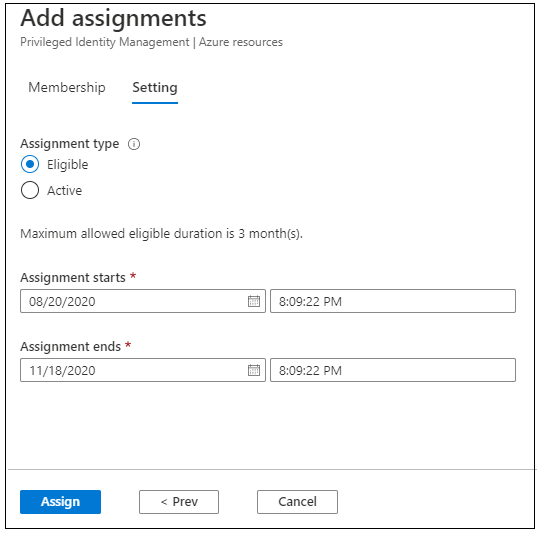Edit the Assignment starts time field
538x534 pixels.
(393, 301)
